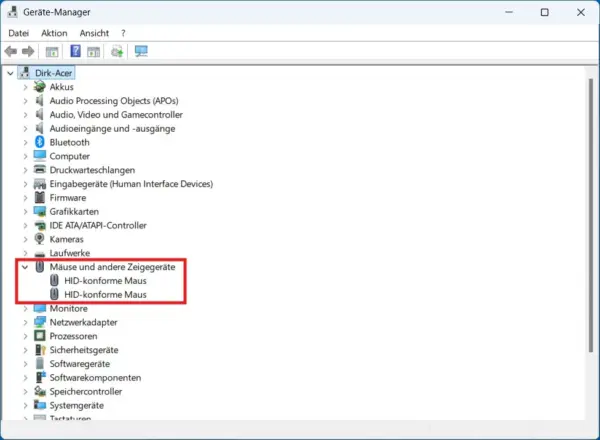Click the add legacy hardware printer icon

coord(117,51)
